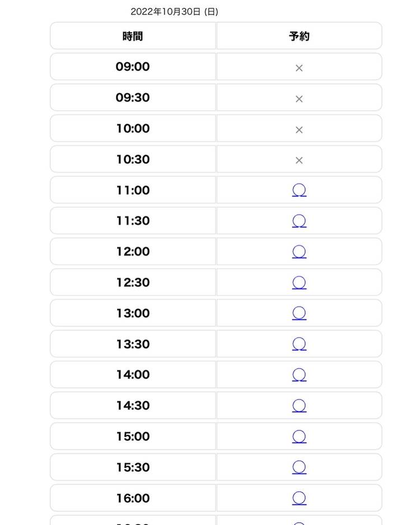
Task: Choose the 15:30 booking circle
Action: coord(299,467)
